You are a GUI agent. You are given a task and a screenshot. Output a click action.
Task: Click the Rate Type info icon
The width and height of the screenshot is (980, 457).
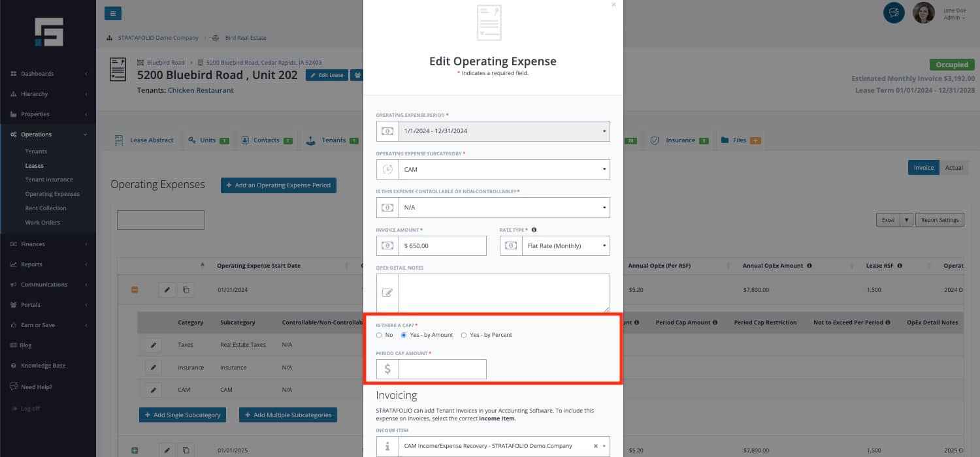coord(534,230)
